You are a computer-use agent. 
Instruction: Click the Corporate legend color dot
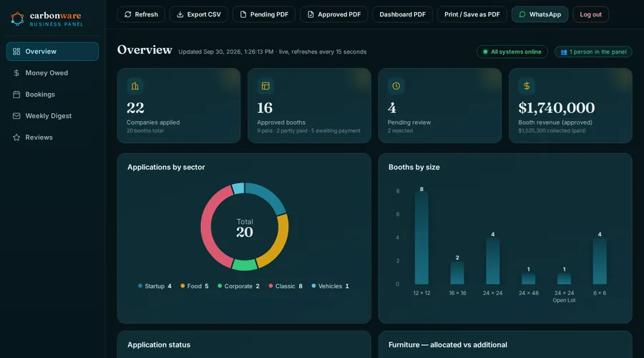point(220,286)
